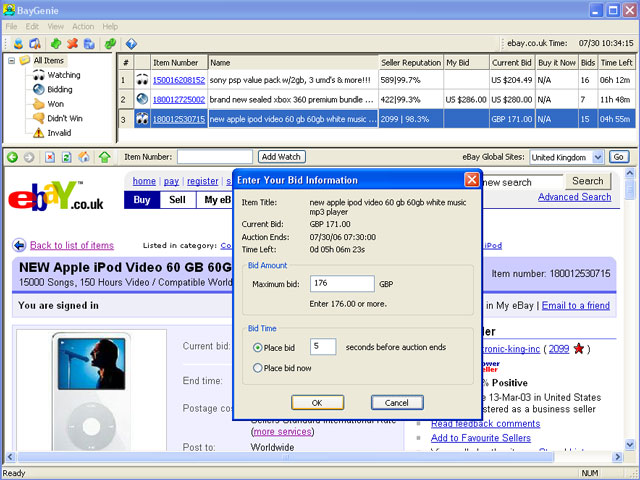Click the green plus add item icon

pos(56,43)
